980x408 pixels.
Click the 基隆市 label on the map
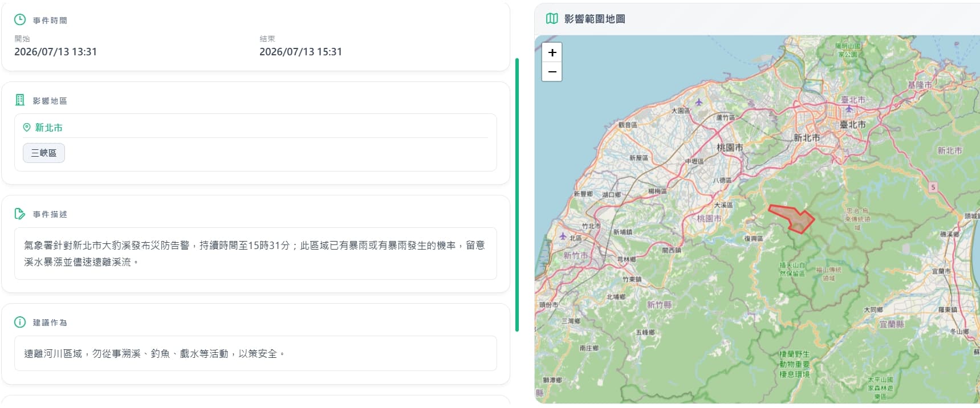click(x=920, y=84)
